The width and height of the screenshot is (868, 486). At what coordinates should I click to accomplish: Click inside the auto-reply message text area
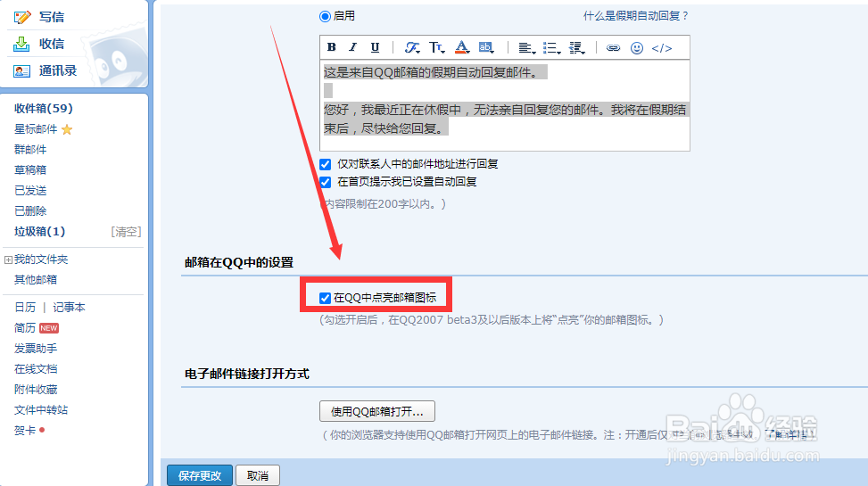504,105
